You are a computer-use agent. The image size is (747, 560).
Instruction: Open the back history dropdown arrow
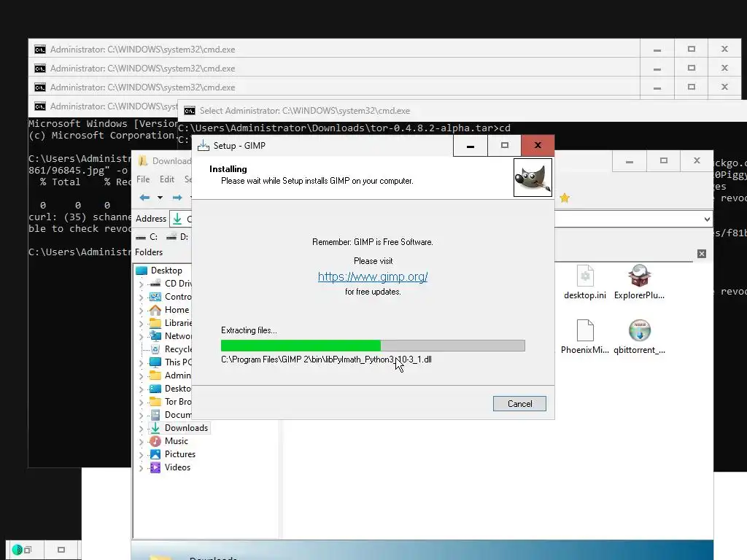pyautogui.click(x=160, y=197)
